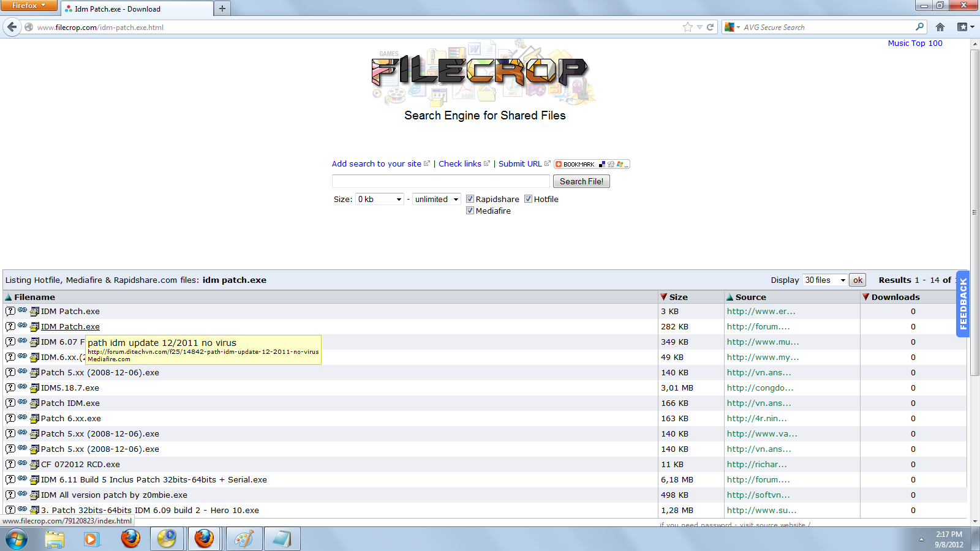Click the 'Search File!' button
980x551 pixels.
coord(581,181)
